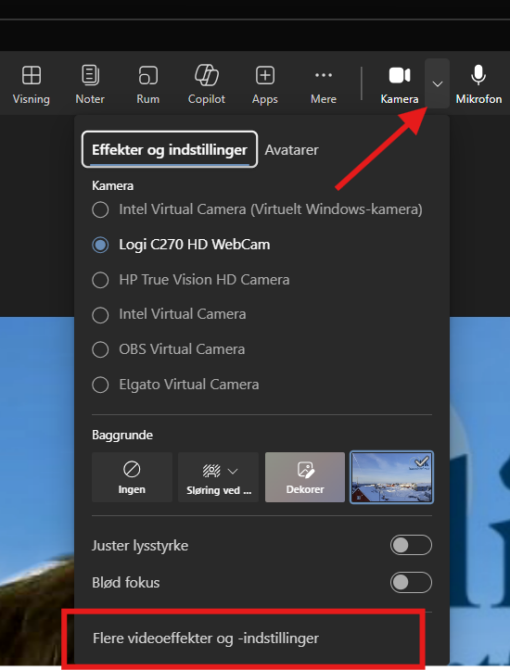Turn on Blød fokus toggle
510x670 pixels.
pyautogui.click(x=411, y=582)
